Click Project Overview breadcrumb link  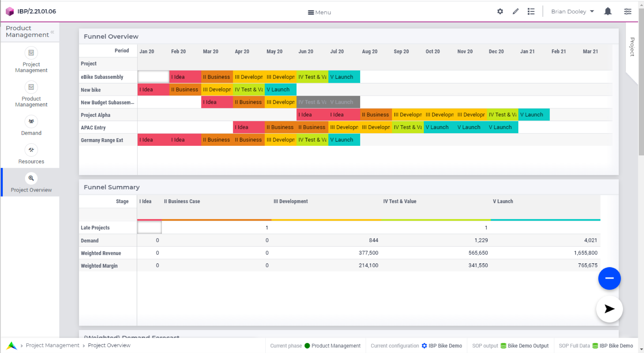click(109, 345)
